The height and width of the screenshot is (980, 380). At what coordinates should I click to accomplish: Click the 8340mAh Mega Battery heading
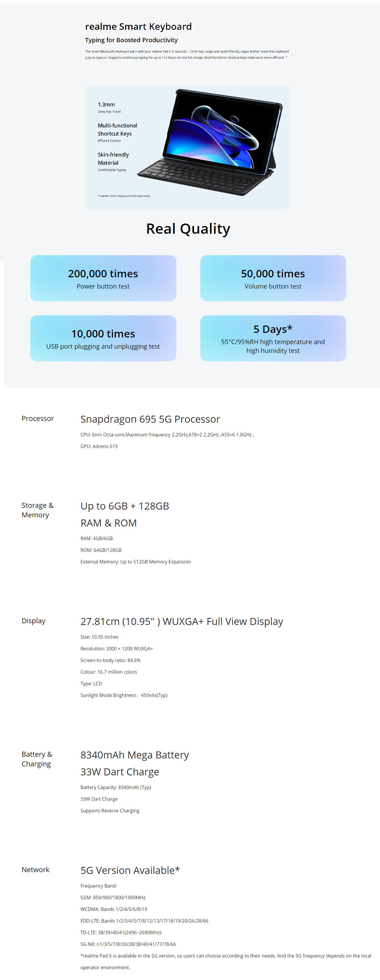point(134,755)
